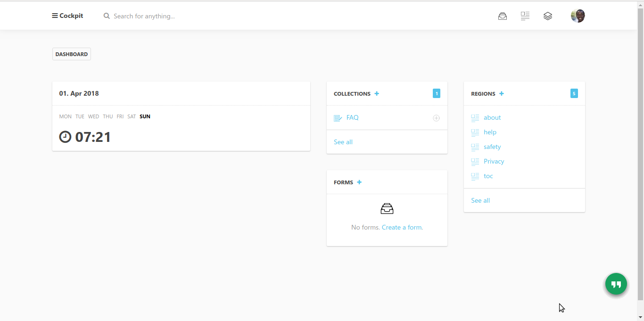Click the regions count badge
644x321 pixels.
pos(574,93)
